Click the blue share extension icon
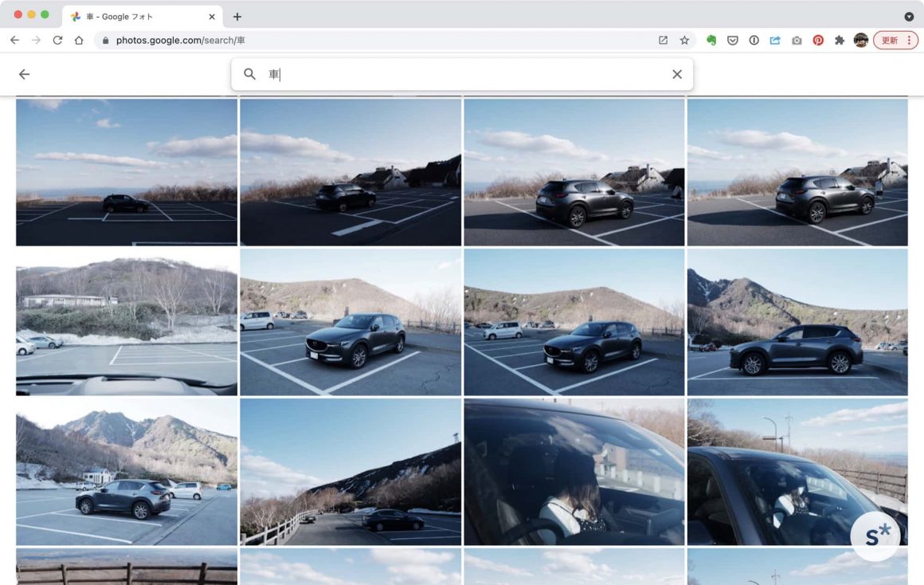Viewport: 924px width, 585px height. (x=775, y=40)
